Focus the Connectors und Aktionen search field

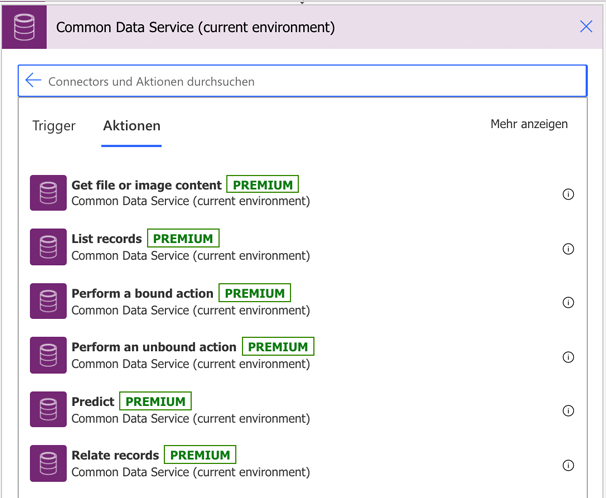(x=302, y=81)
